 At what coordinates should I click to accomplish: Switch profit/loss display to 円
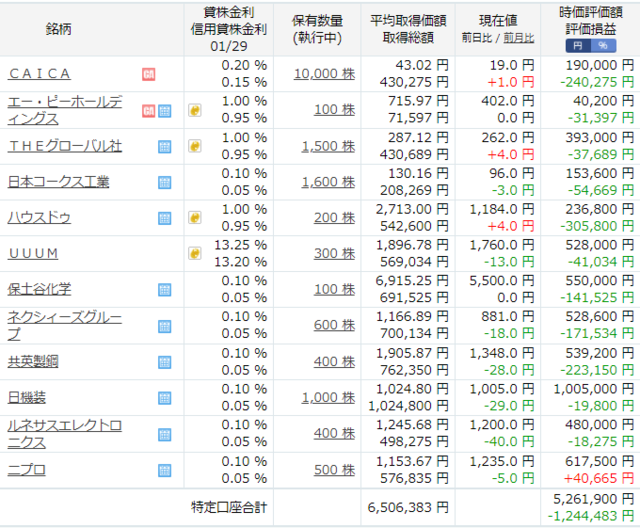click(x=578, y=46)
